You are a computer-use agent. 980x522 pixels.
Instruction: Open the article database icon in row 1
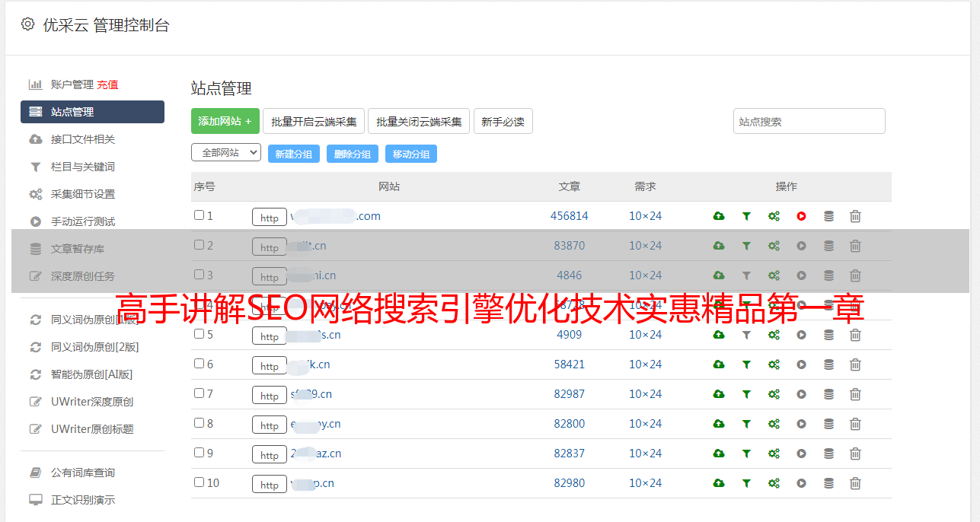828,216
